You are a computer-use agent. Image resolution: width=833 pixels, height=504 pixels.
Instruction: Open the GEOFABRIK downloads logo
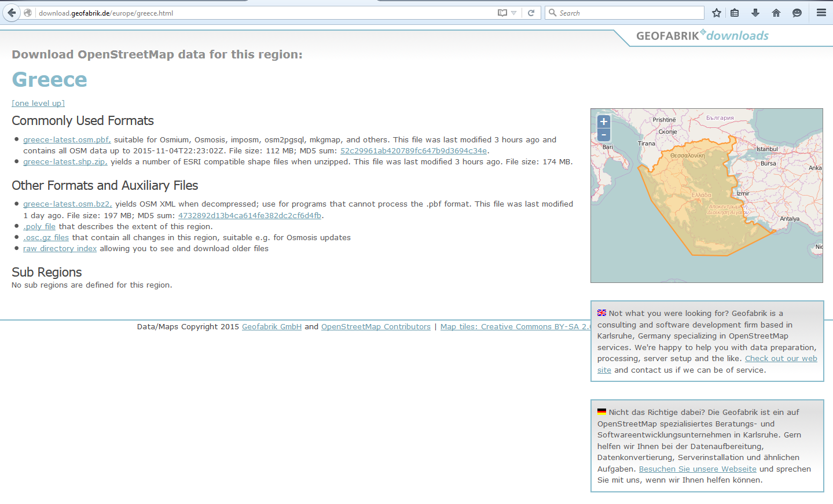(702, 36)
